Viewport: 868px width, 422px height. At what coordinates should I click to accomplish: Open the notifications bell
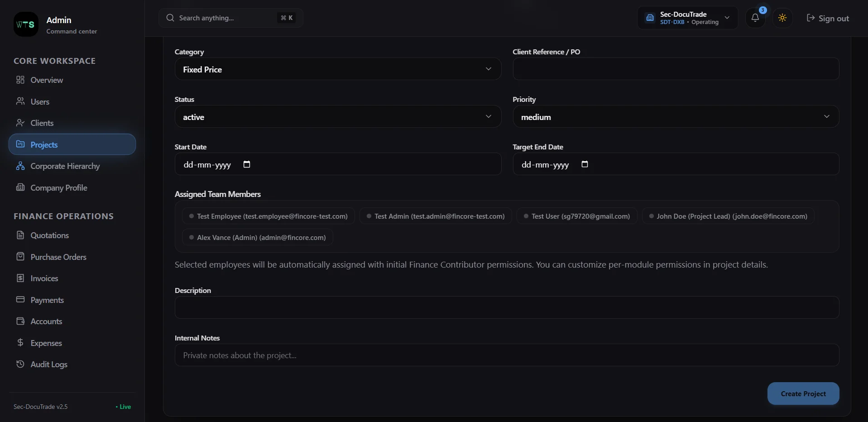pyautogui.click(x=755, y=18)
